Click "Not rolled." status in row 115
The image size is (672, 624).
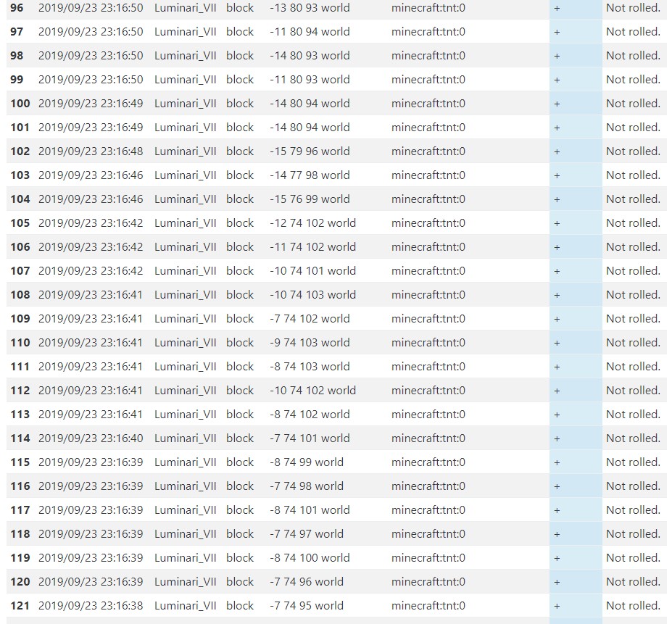pos(633,462)
